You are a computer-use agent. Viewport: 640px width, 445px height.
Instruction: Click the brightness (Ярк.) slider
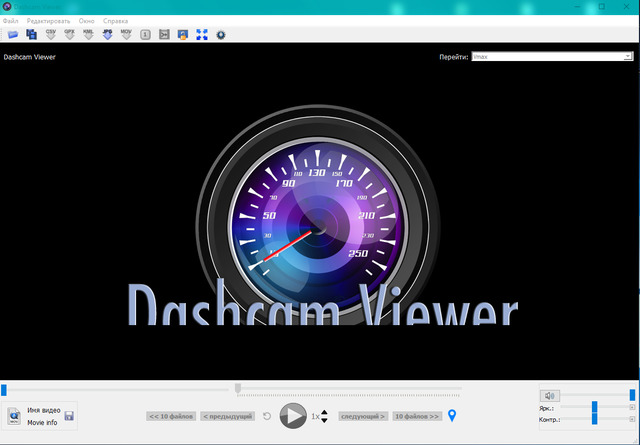pyautogui.click(x=595, y=408)
